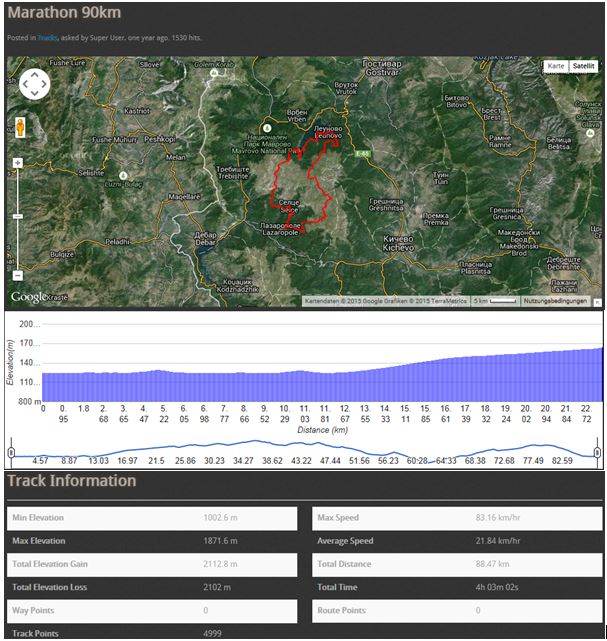Switch the map to Karte view
607x641 pixels.
(556, 66)
